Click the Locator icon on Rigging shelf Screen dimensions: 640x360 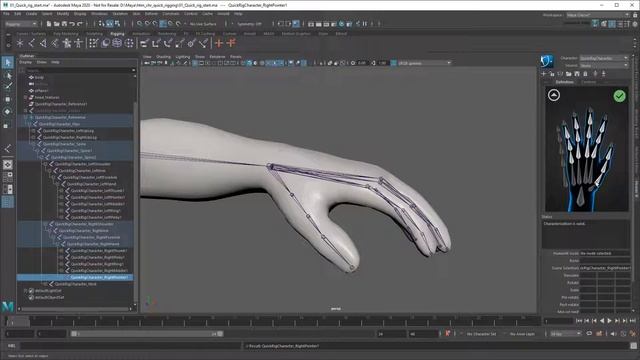pos(20,43)
